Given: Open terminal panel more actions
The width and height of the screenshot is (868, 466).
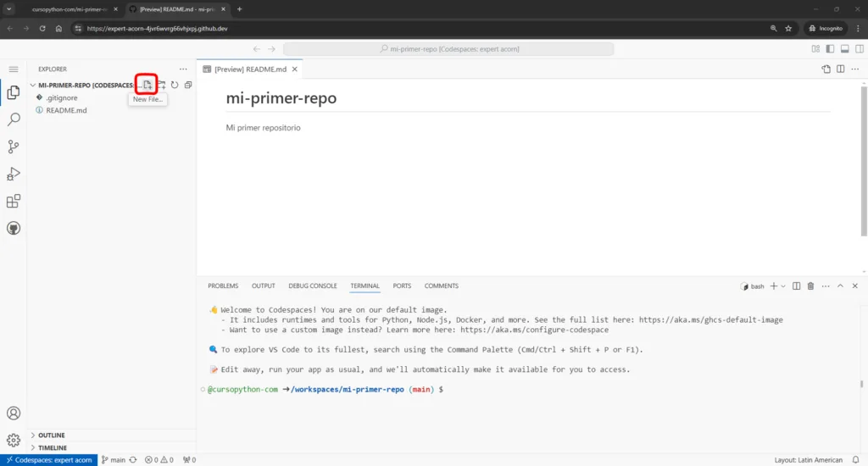Looking at the screenshot, I should point(826,286).
